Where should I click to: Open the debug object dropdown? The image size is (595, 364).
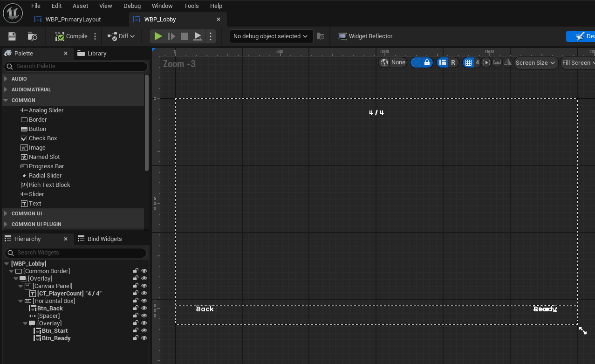(x=271, y=36)
